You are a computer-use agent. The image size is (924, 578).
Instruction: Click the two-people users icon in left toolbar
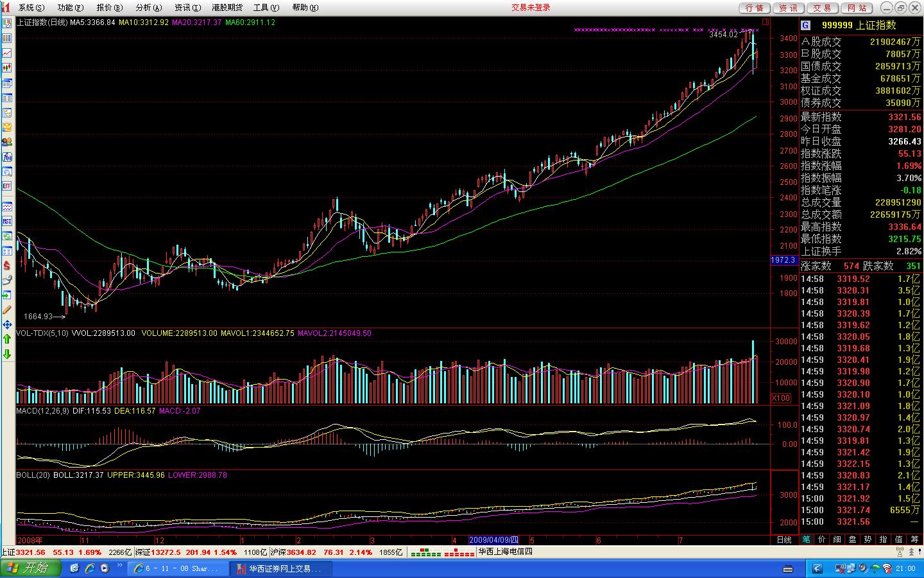7,143
